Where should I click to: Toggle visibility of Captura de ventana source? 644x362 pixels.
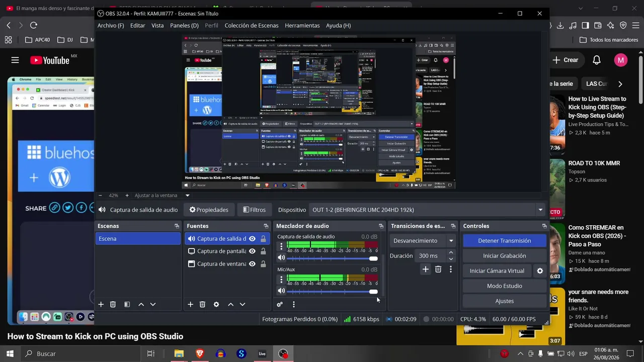[252, 264]
